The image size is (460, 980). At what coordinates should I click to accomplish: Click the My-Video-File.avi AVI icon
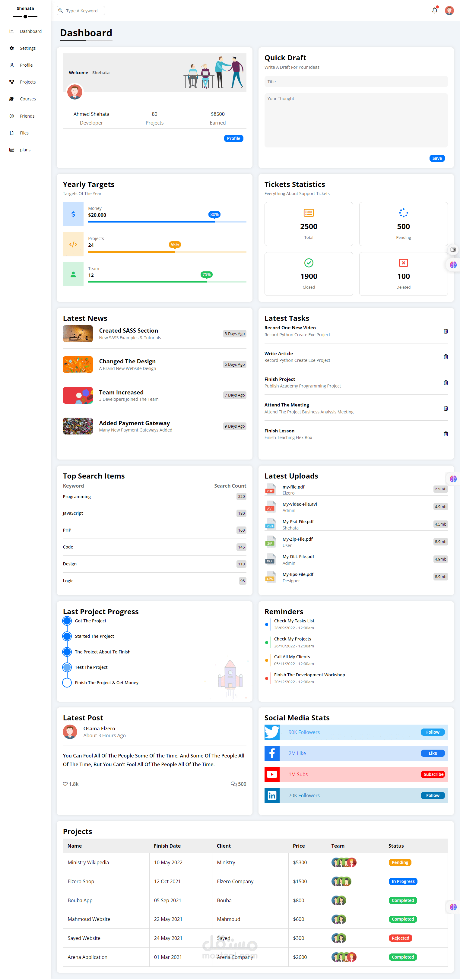[270, 507]
